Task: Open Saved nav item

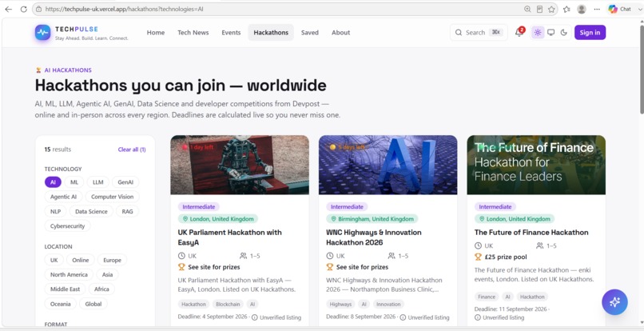Action: click(310, 33)
